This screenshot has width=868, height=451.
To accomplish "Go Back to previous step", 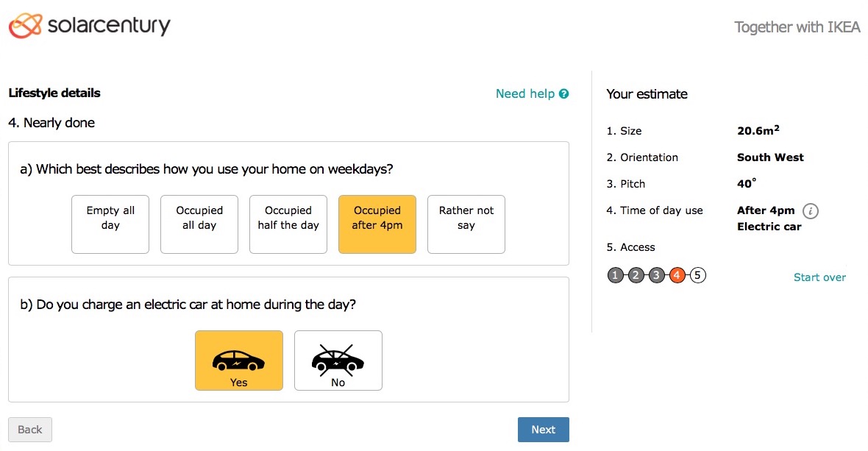I will 30,430.
